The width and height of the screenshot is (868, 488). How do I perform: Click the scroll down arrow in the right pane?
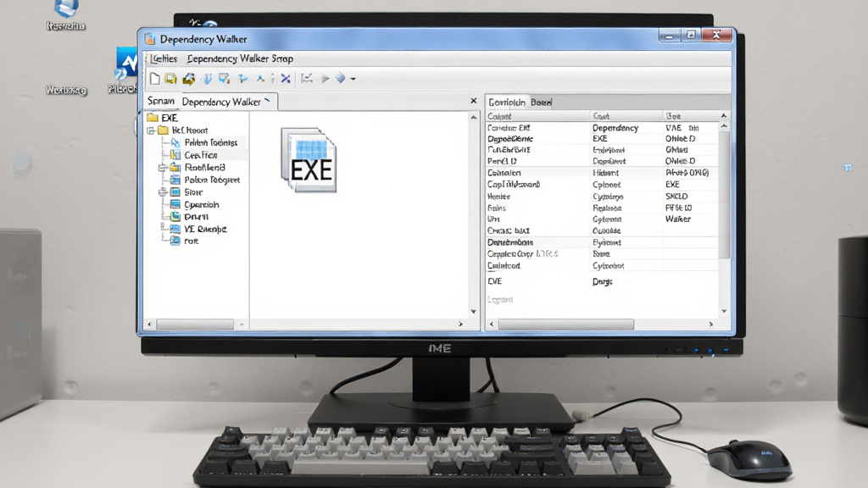click(724, 312)
